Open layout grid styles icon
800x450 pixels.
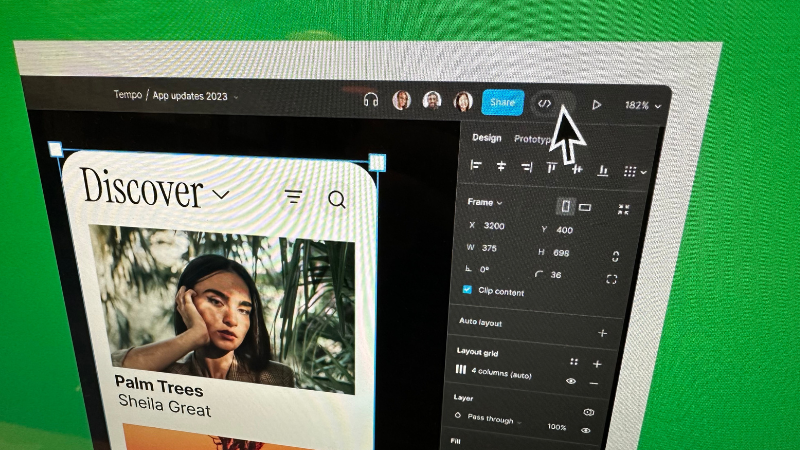[x=574, y=361]
